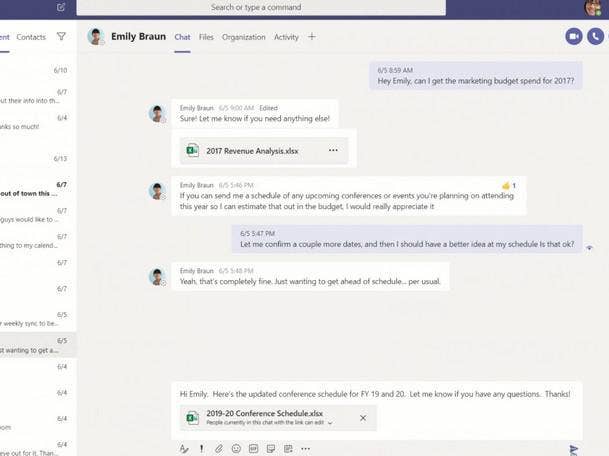Click the thumbs up reaction on Emily's message
Viewport: 609px width, 456px height.
(507, 186)
